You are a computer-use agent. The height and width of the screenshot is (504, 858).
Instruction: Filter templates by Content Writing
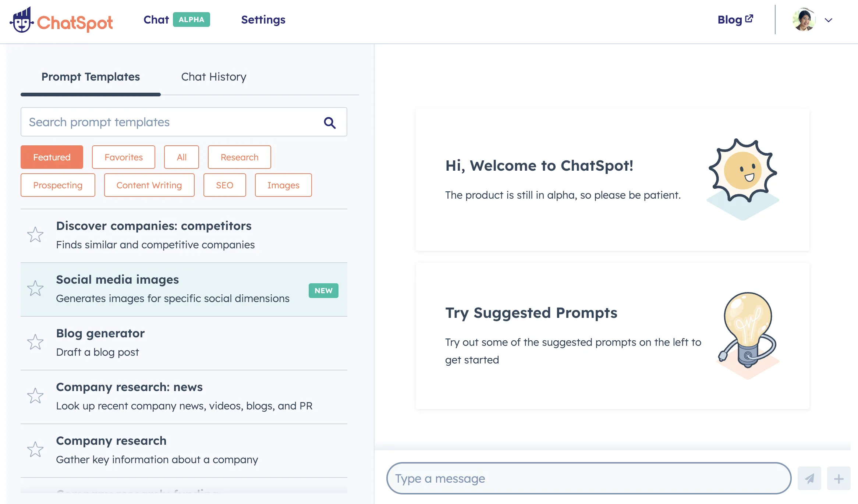click(x=149, y=185)
